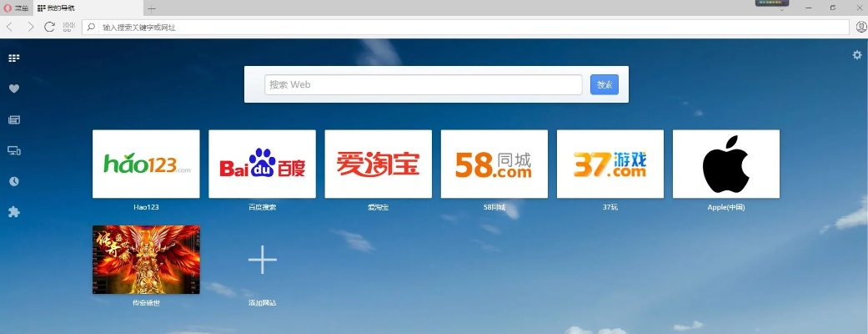Open the 爱淘宝 speed dial tile
Viewport: 868px width, 334px height.
click(378, 164)
